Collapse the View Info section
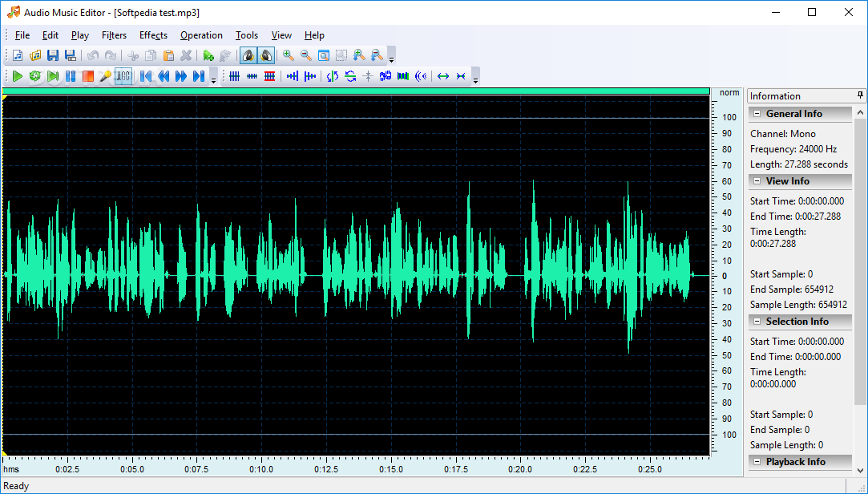 click(757, 181)
